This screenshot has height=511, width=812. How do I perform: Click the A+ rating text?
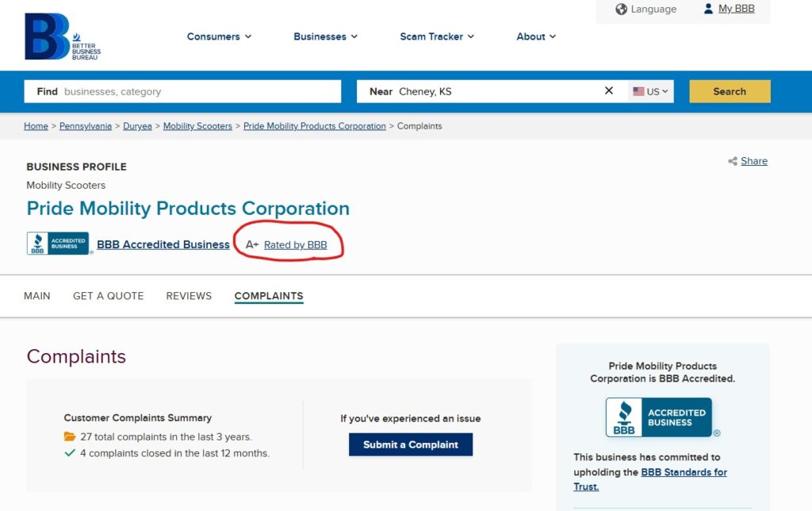(x=252, y=244)
